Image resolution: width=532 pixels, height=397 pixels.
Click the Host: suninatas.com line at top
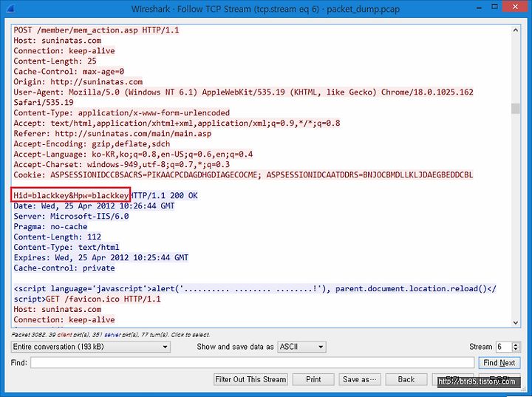point(58,41)
